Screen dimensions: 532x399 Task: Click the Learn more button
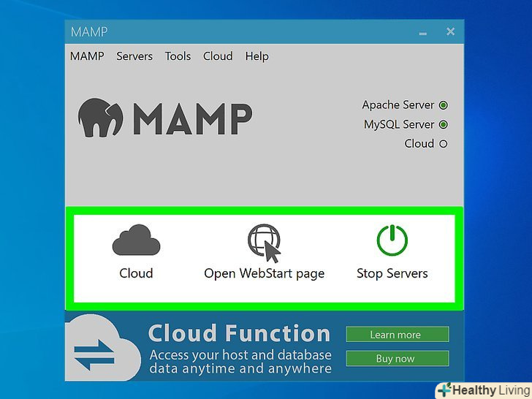pyautogui.click(x=398, y=335)
